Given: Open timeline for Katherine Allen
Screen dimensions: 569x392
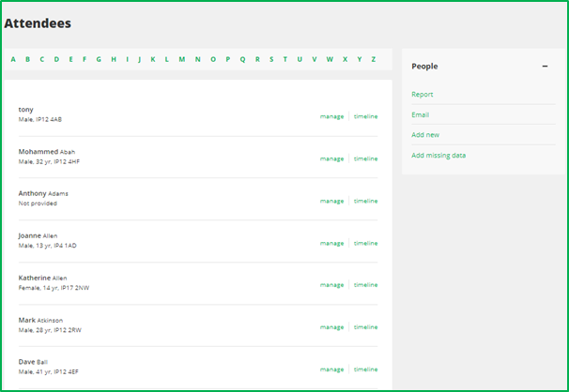Looking at the screenshot, I should tap(366, 285).
